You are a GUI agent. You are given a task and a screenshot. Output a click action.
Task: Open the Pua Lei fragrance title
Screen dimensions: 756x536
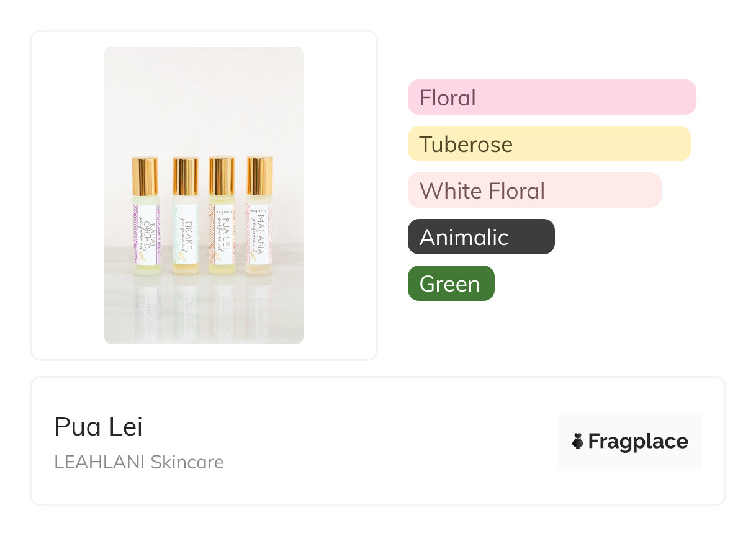coord(99,427)
